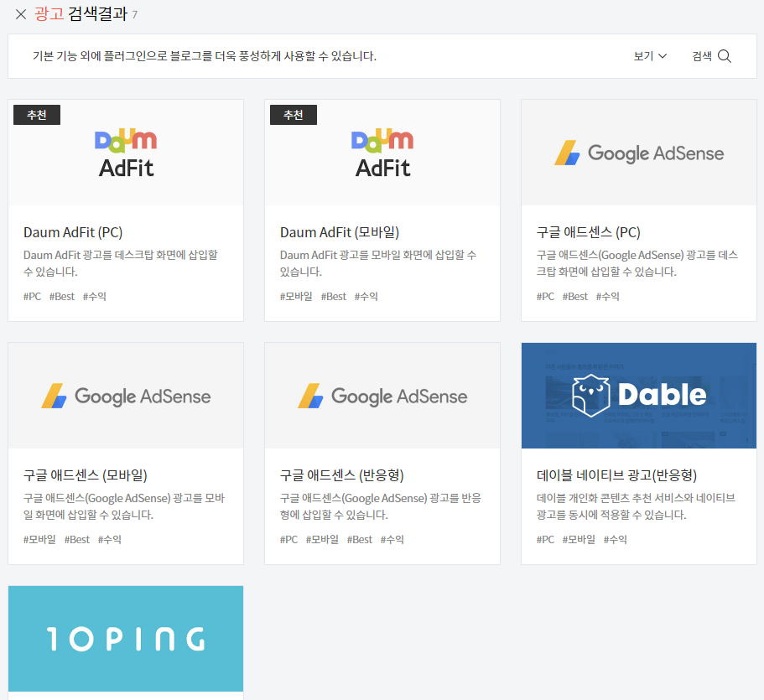
Task: Click the Daum AdFit (PC) description text
Action: [121, 263]
